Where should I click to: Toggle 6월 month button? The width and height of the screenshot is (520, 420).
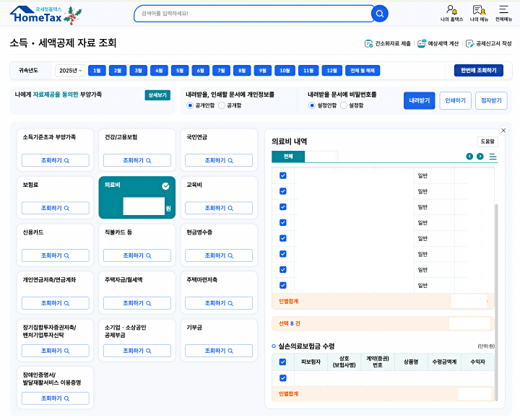pos(201,71)
